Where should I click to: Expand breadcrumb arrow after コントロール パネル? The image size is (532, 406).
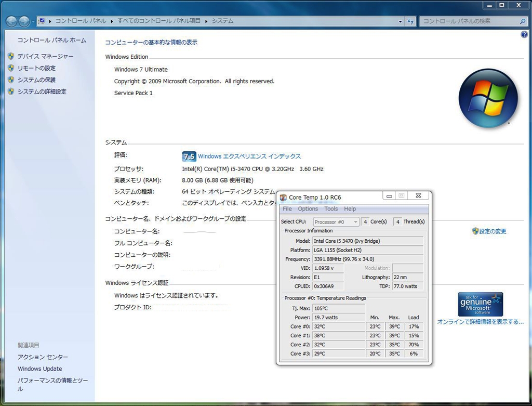(x=112, y=21)
